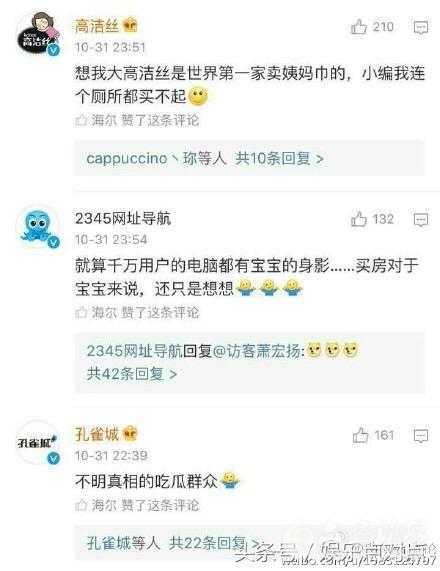
Task: Expand 共22条回复 replies under 孔雀城
Action: (x=214, y=543)
